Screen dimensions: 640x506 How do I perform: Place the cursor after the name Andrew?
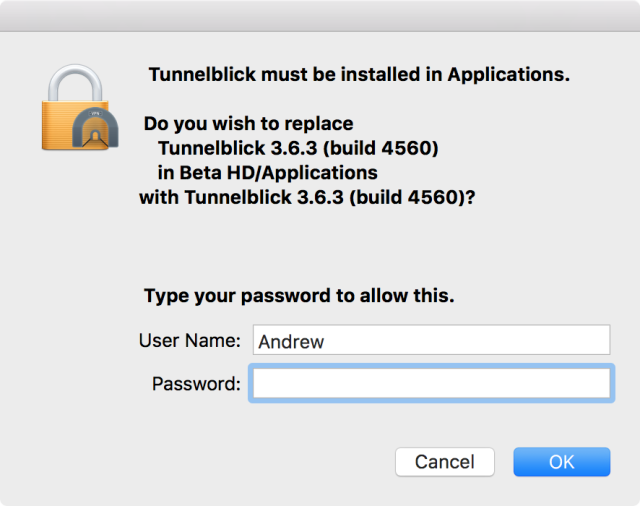point(325,342)
